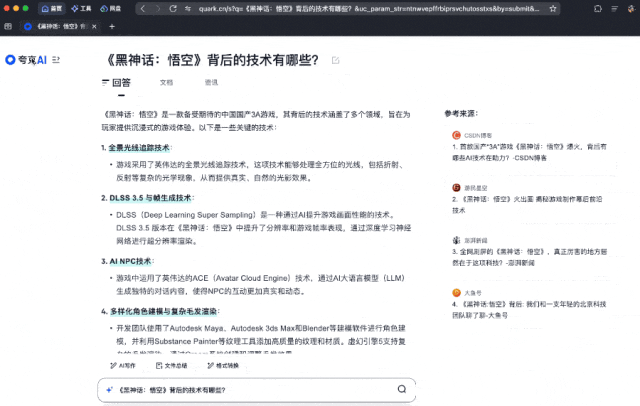The width and height of the screenshot is (640, 406).
Task: Switch to the 文档 tab
Action: point(166,82)
